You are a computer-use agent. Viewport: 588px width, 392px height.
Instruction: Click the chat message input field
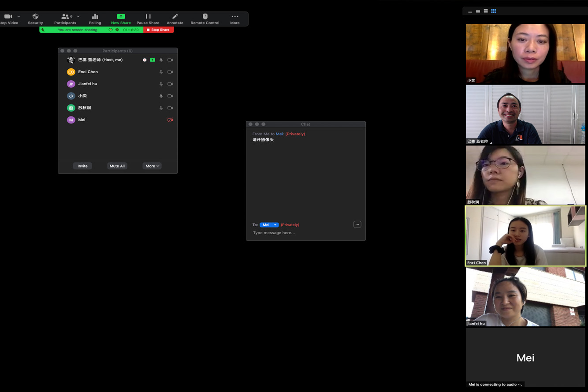304,233
